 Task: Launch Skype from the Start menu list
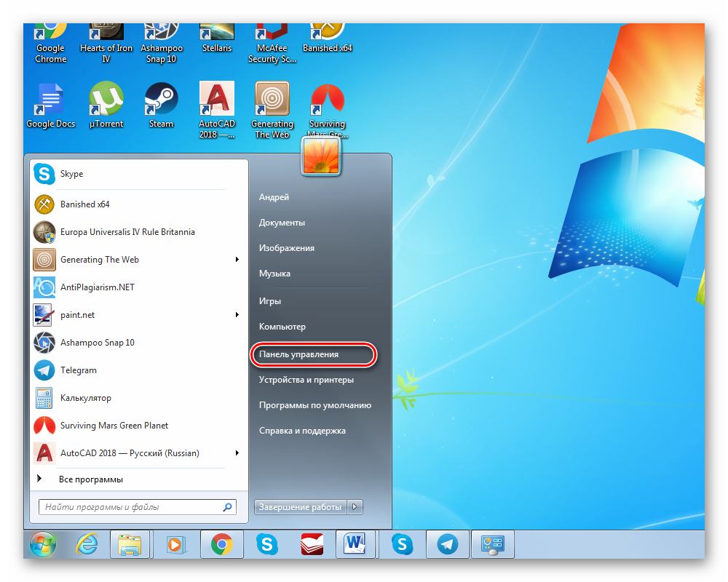click(138, 174)
